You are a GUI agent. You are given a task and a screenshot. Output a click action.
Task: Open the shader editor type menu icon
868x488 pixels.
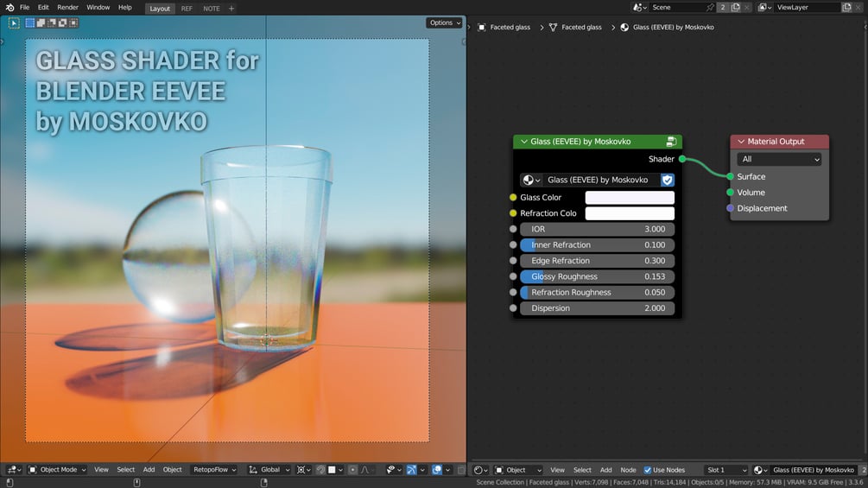pyautogui.click(x=480, y=470)
